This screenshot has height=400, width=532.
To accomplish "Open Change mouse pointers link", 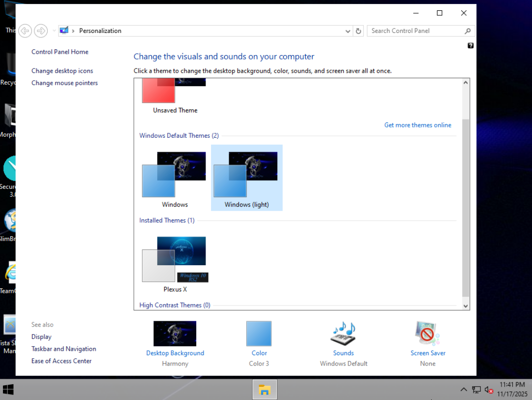I will pos(64,83).
